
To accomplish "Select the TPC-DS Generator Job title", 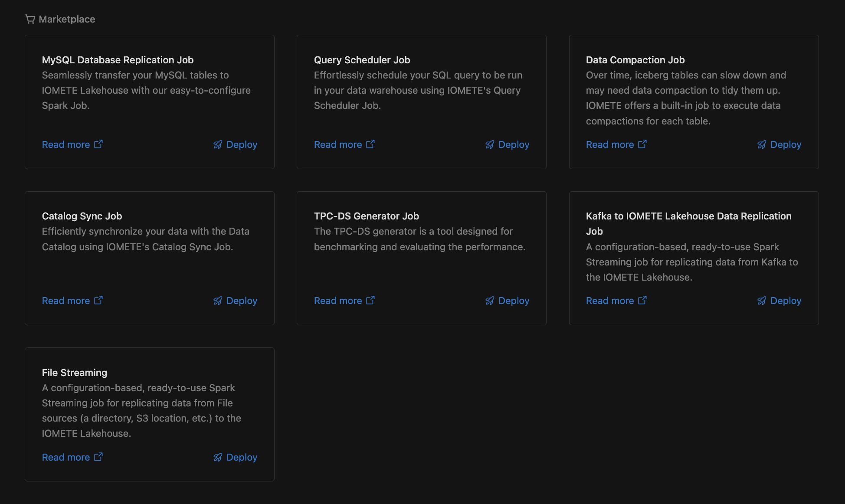I will [x=367, y=216].
